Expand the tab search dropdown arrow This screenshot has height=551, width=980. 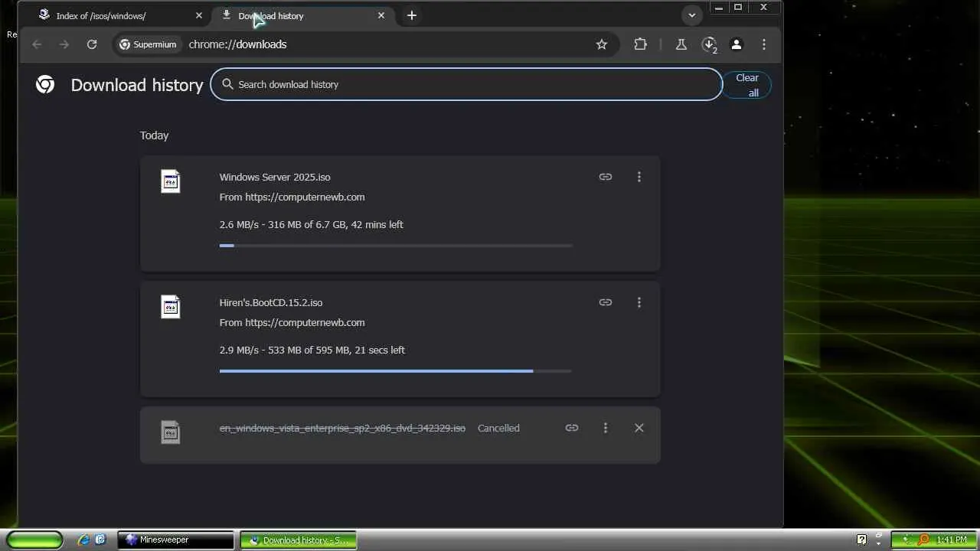pyautogui.click(x=692, y=15)
